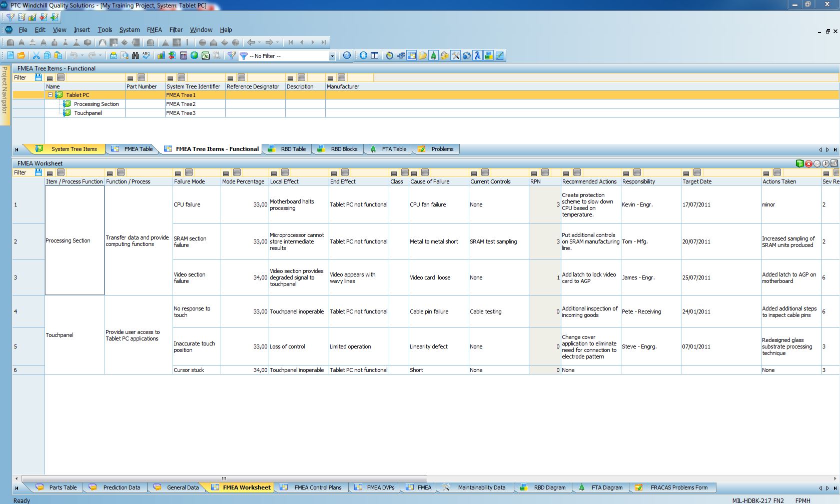The width and height of the screenshot is (840, 504).
Task: Open Print Preview via magnifier page icon
Action: coord(125,55)
